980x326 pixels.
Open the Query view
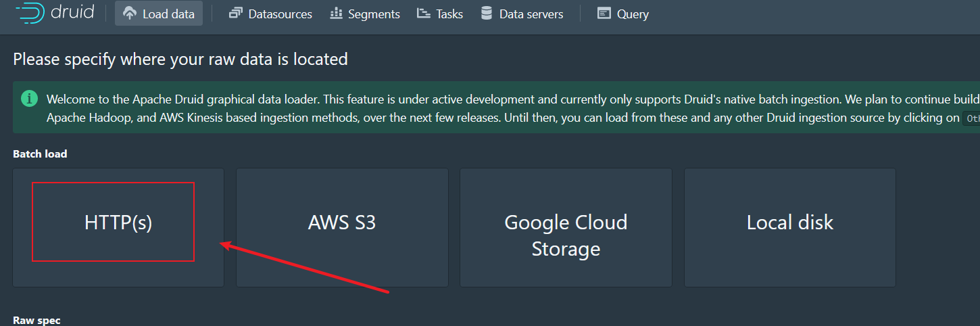coord(623,14)
